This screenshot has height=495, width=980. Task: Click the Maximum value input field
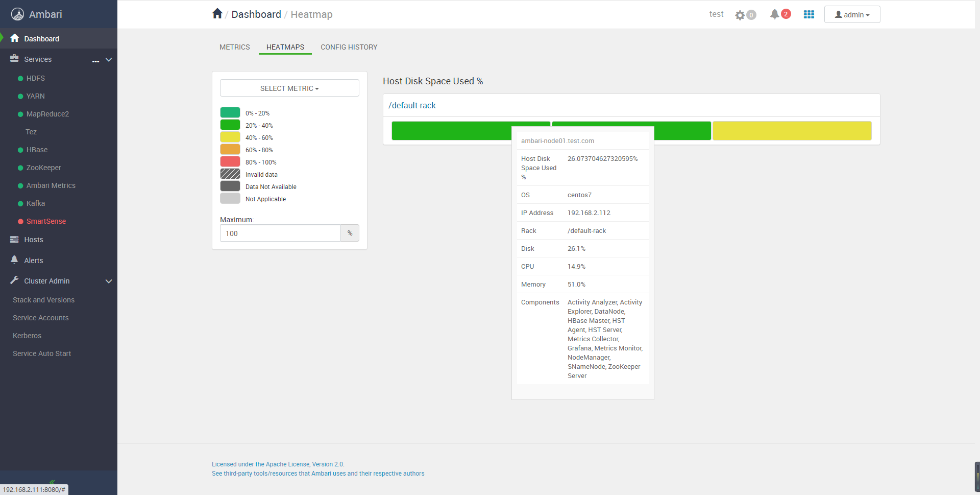click(280, 233)
